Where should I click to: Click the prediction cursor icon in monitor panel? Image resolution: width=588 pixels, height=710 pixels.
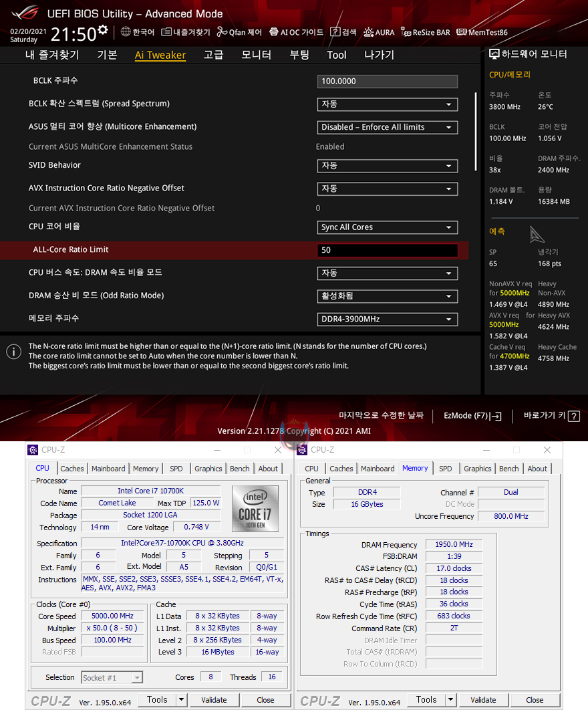coord(537,234)
